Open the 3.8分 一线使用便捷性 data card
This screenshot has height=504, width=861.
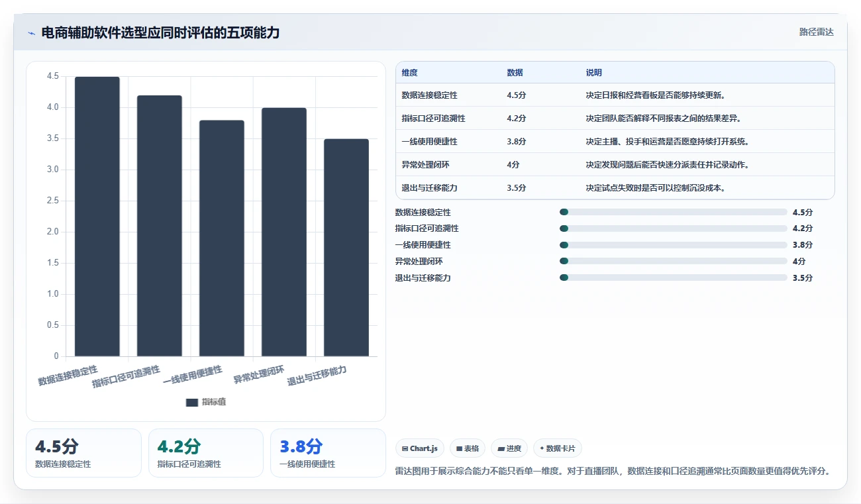328,453
